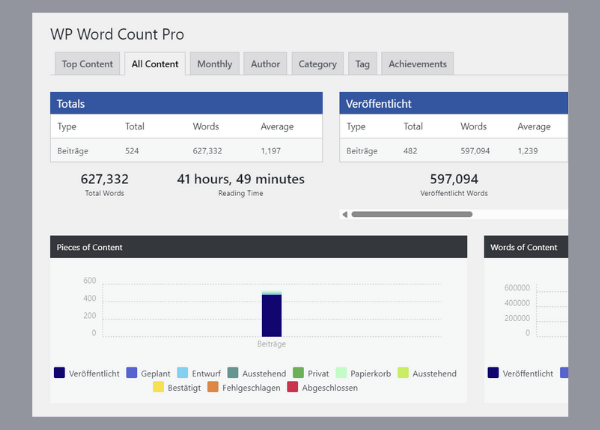Click the lime-green Ausstehend legend swatch

(403, 373)
